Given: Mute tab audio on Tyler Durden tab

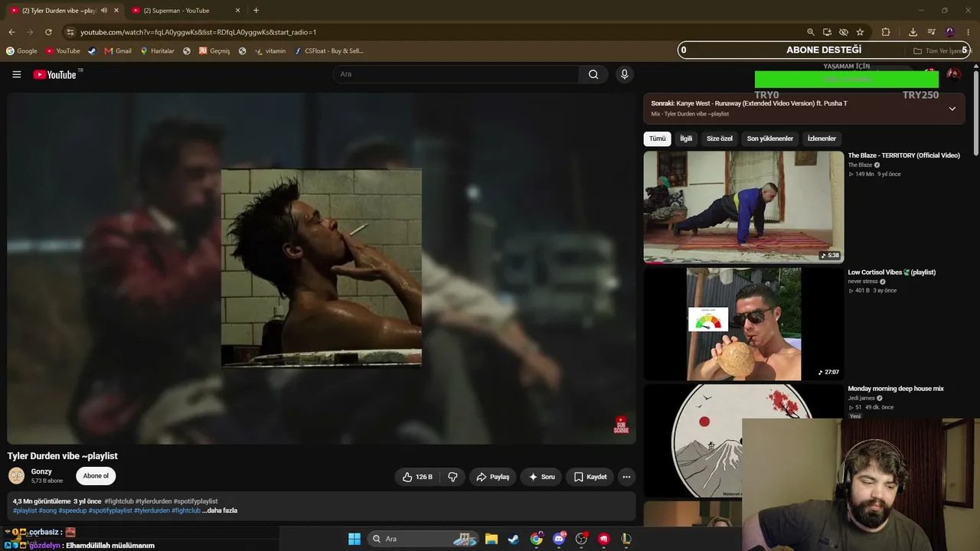Looking at the screenshot, I should [x=104, y=11].
